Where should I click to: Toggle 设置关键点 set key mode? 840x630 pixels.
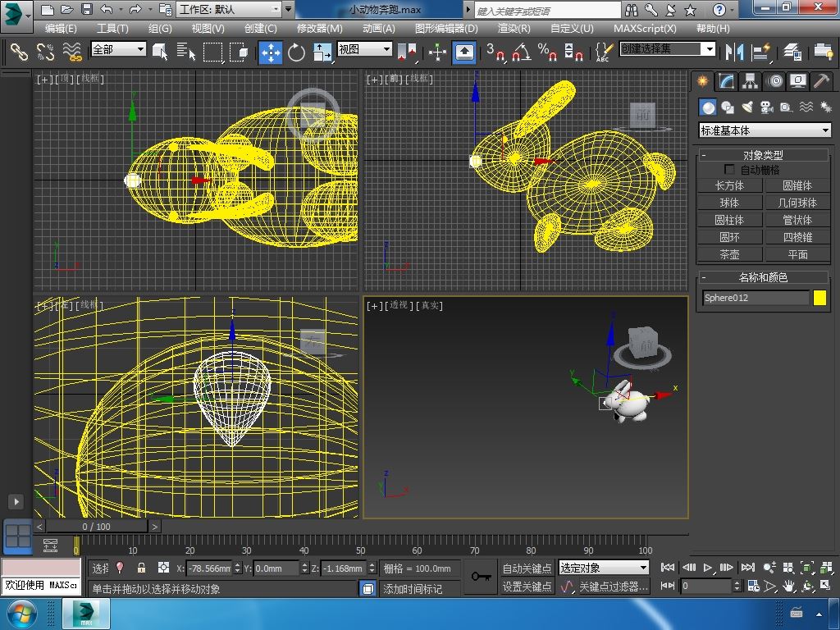[x=527, y=587]
